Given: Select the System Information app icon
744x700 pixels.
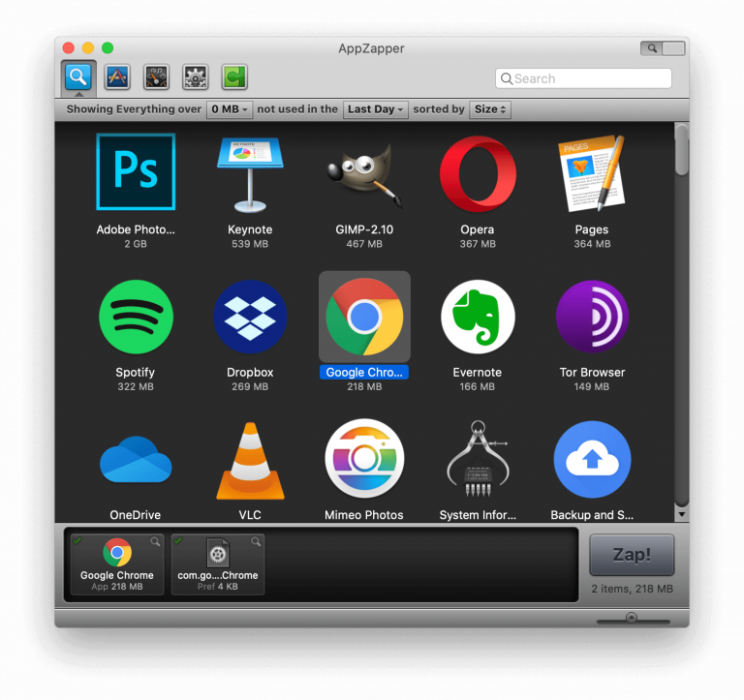Looking at the screenshot, I should (x=478, y=459).
